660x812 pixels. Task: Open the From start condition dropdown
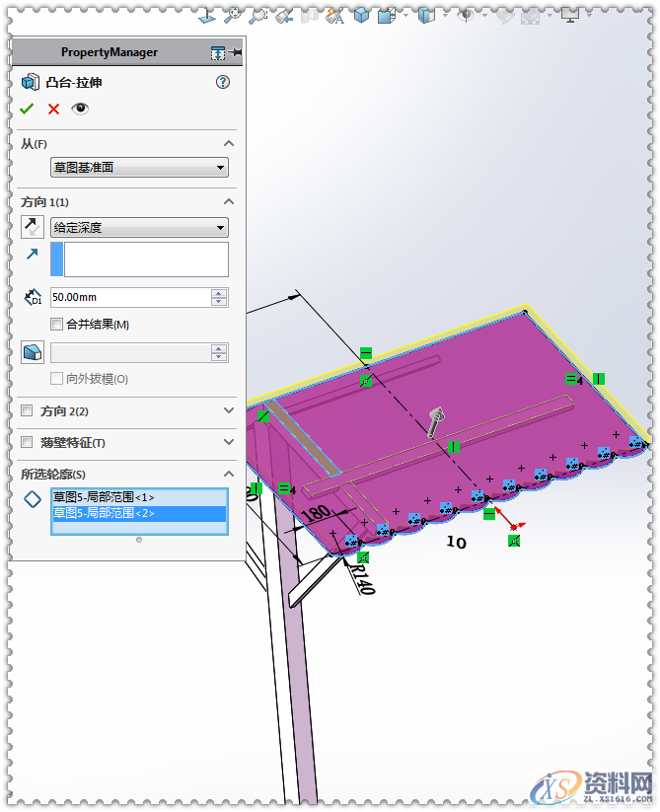point(139,168)
